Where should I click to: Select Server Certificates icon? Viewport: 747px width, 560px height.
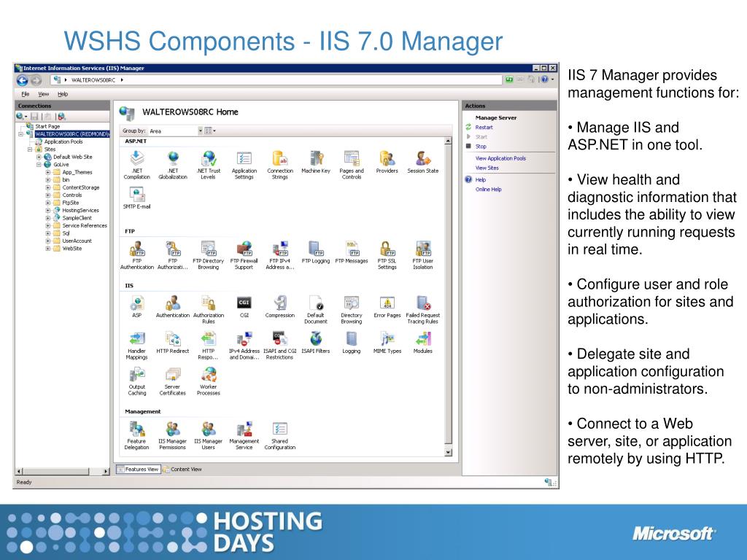(172, 381)
